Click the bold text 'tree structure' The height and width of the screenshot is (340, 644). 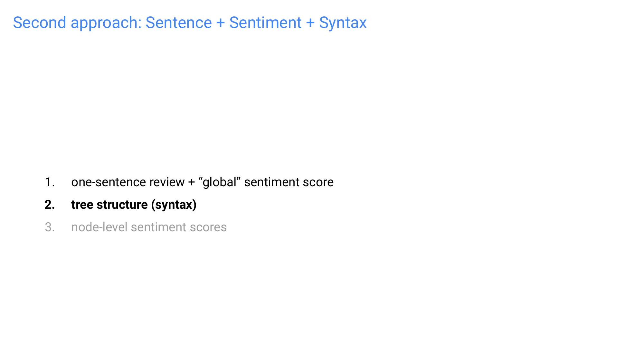(109, 205)
